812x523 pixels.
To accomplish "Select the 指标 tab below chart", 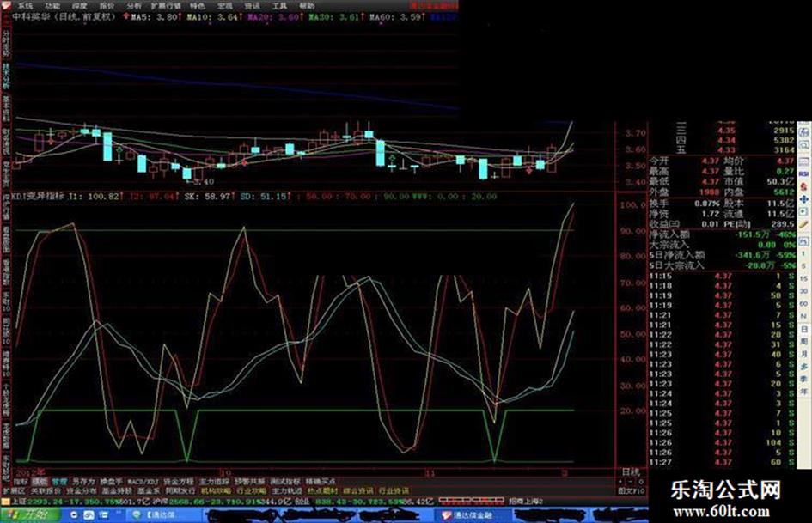I will [21, 482].
